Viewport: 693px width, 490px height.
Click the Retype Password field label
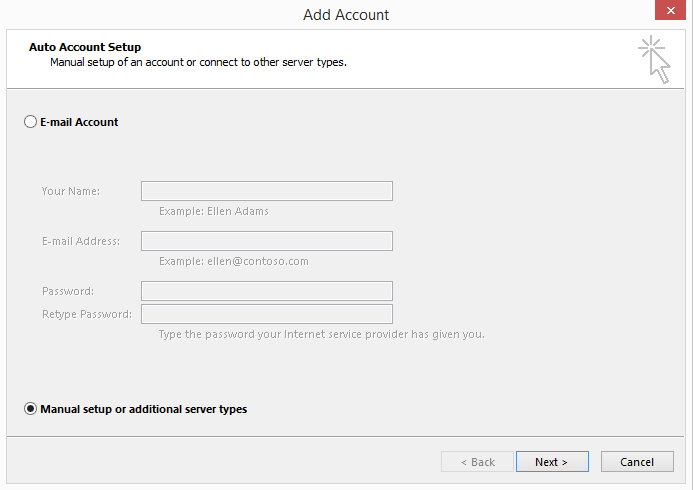87,314
